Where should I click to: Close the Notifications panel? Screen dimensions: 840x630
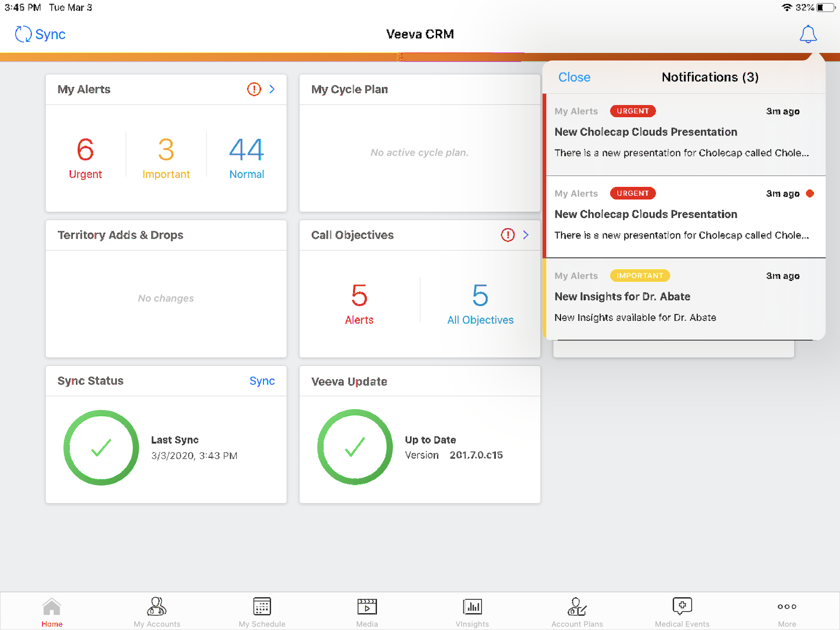point(574,77)
